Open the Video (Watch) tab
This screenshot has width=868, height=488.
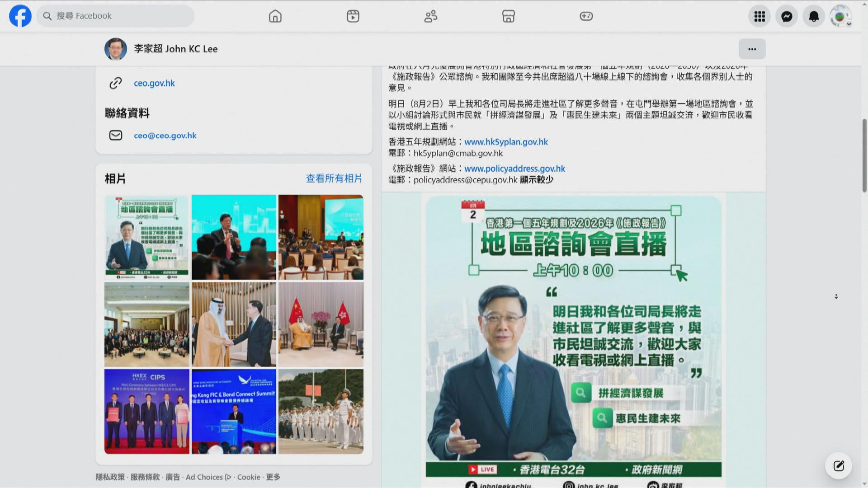coord(353,16)
